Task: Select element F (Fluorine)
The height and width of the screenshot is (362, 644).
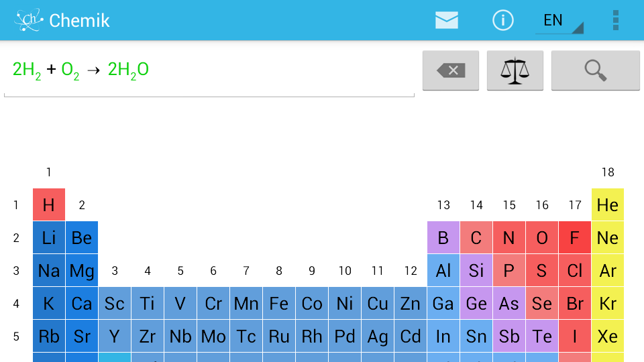Action: 575,237
